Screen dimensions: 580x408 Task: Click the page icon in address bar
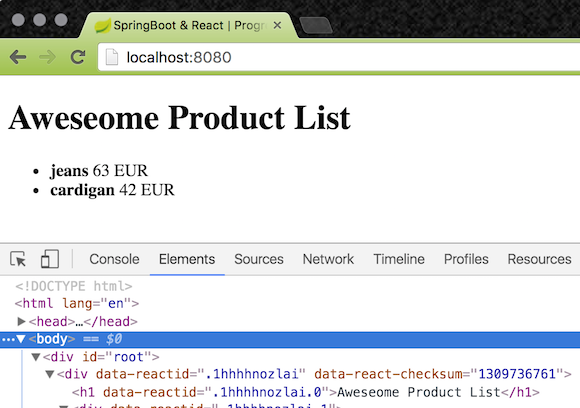(112, 57)
